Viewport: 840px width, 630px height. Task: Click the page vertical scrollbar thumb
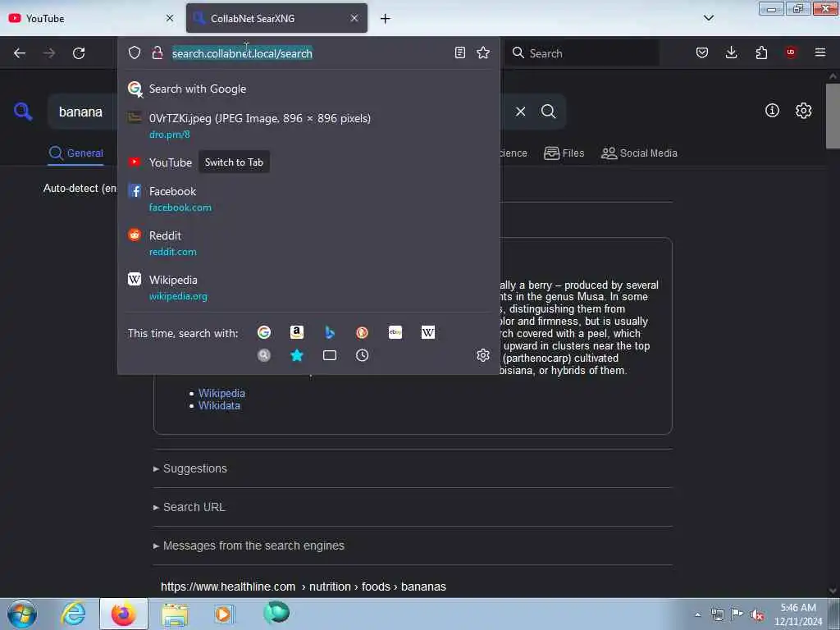tap(833, 116)
